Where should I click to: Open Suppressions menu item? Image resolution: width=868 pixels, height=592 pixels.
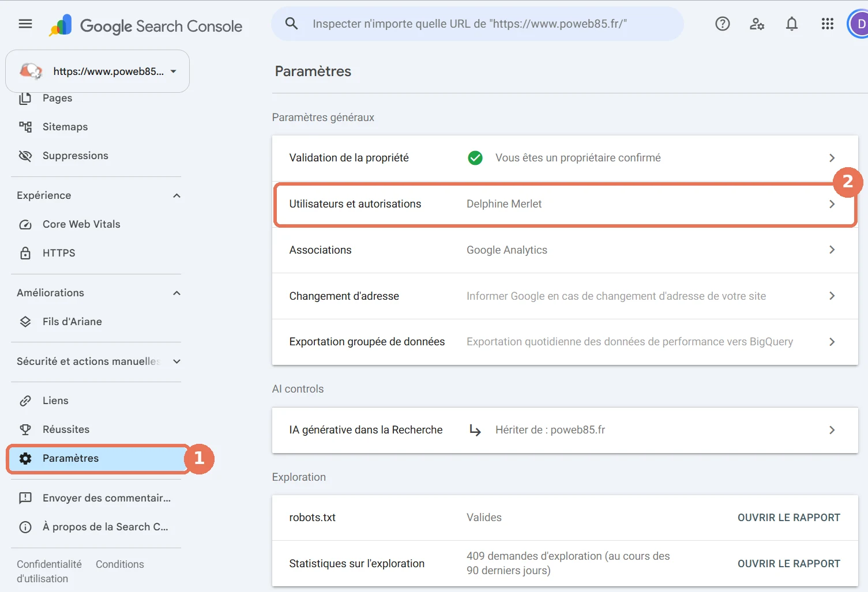tap(76, 156)
